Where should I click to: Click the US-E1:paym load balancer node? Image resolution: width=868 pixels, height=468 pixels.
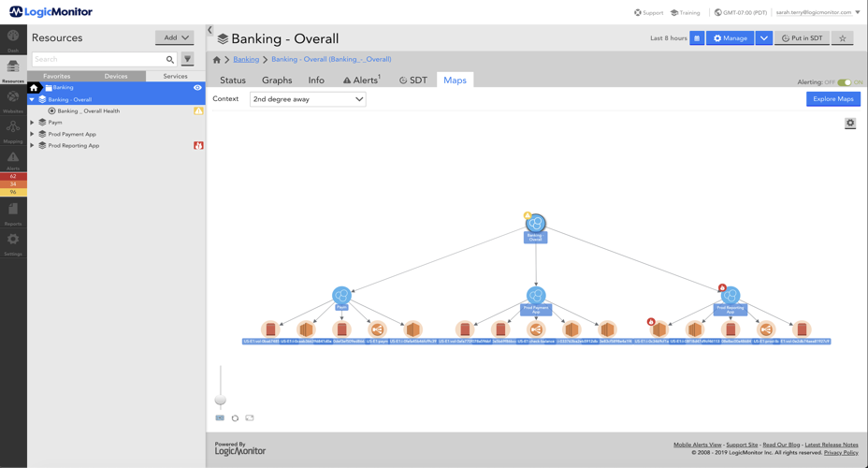(377, 329)
